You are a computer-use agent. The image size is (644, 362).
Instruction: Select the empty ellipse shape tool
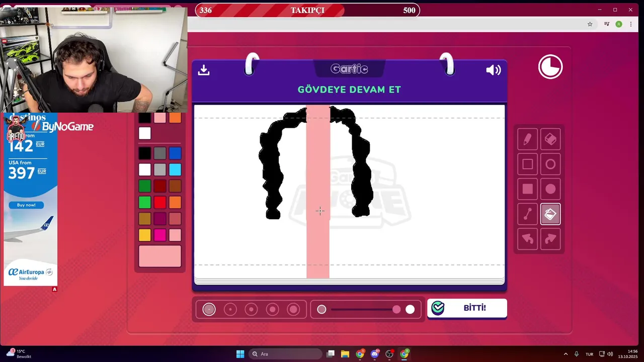[550, 164]
